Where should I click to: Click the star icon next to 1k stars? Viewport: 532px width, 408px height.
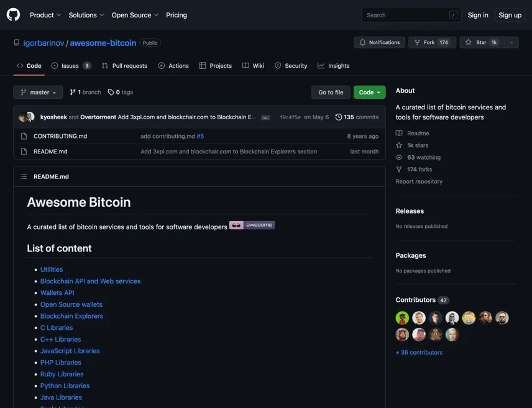click(399, 145)
